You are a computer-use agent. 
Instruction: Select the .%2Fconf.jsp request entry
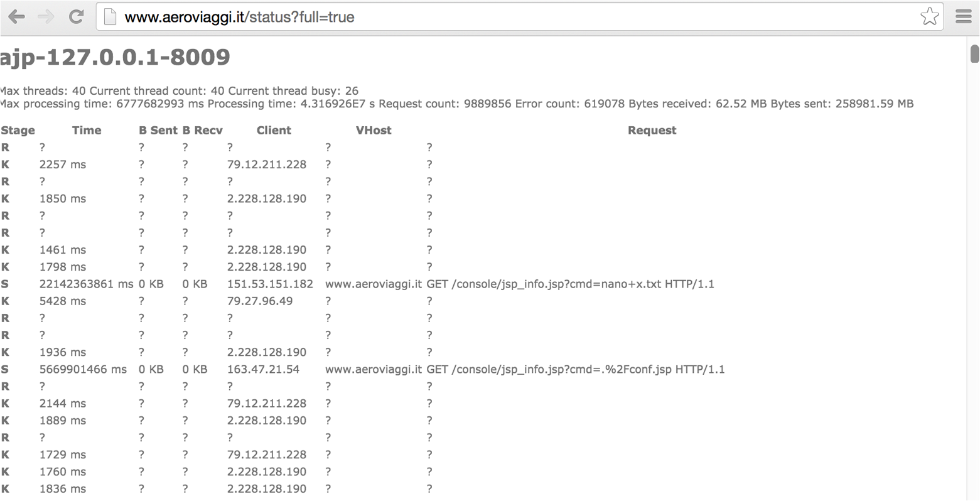coord(575,369)
